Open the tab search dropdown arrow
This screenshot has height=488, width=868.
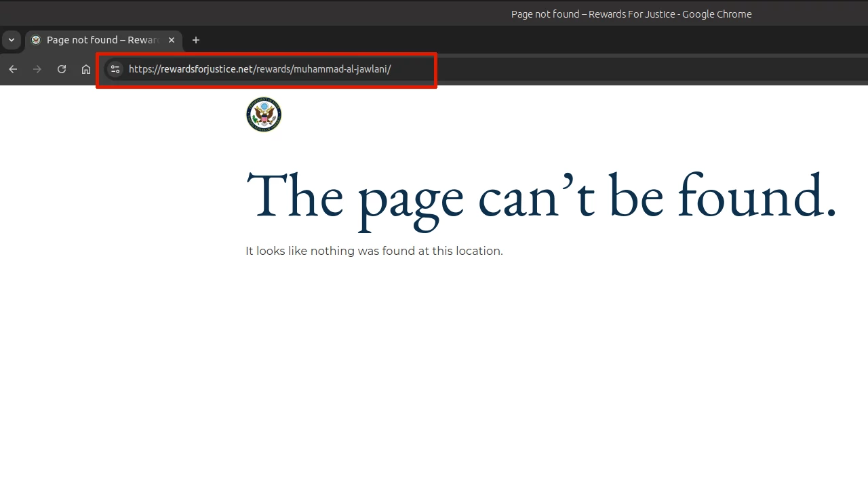tap(12, 40)
